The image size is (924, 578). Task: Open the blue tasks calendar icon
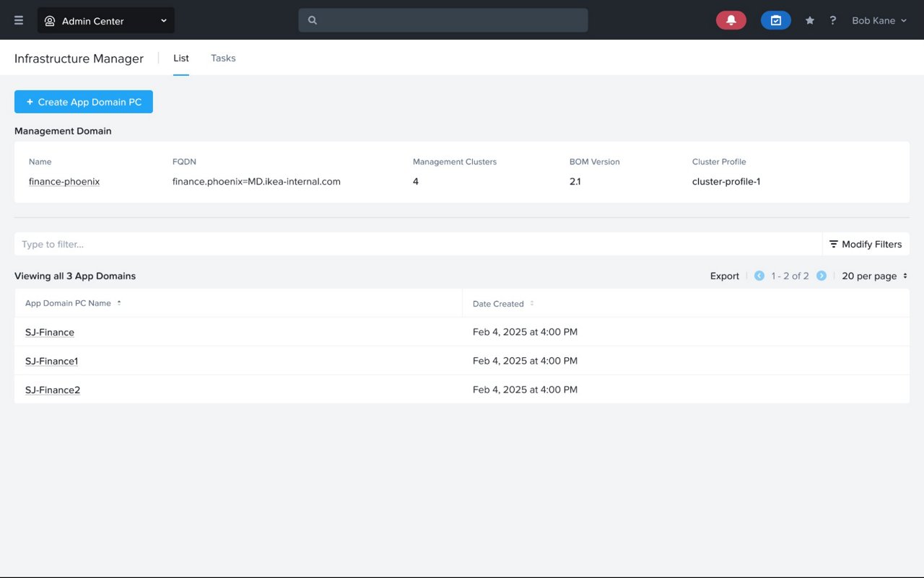(x=775, y=21)
